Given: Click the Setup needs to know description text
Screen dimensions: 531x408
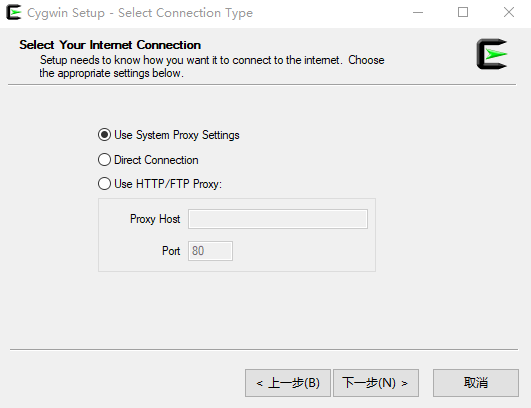Looking at the screenshot, I should point(212,66).
